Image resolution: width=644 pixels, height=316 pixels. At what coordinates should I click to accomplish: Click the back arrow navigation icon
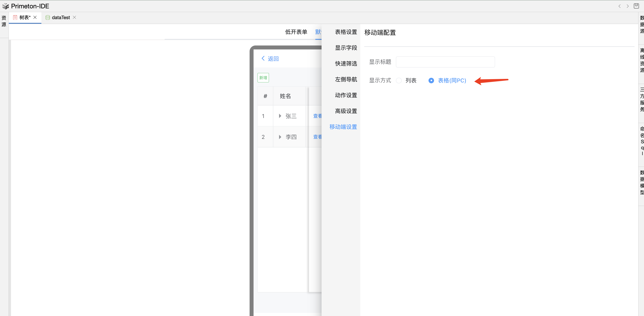pyautogui.click(x=620, y=6)
